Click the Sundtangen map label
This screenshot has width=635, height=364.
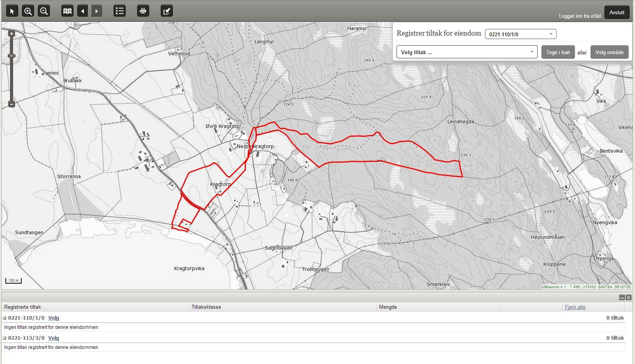tap(29, 232)
